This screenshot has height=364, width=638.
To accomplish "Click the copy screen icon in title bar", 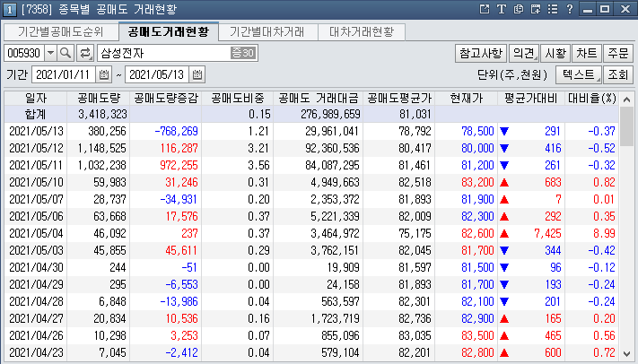I will pyautogui.click(x=519, y=9).
